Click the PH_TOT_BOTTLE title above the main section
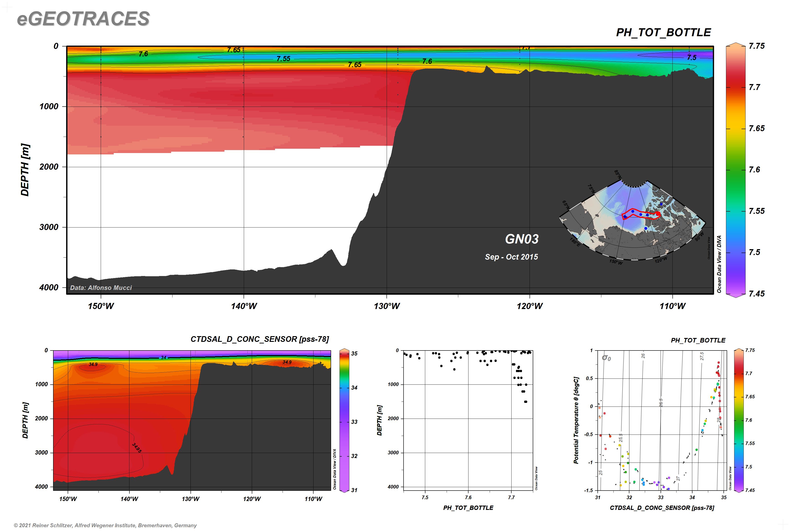Screen dimensions: 790x532 (663, 33)
